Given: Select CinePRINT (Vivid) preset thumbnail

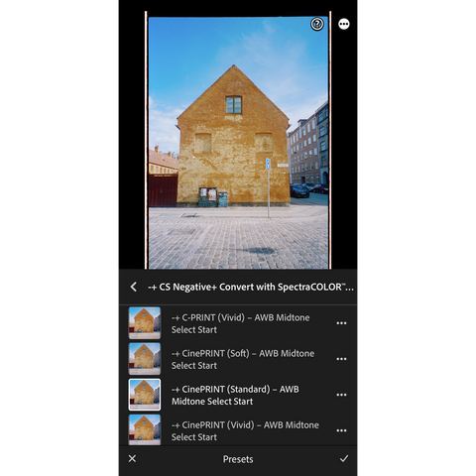Looking at the screenshot, I should click(145, 429).
